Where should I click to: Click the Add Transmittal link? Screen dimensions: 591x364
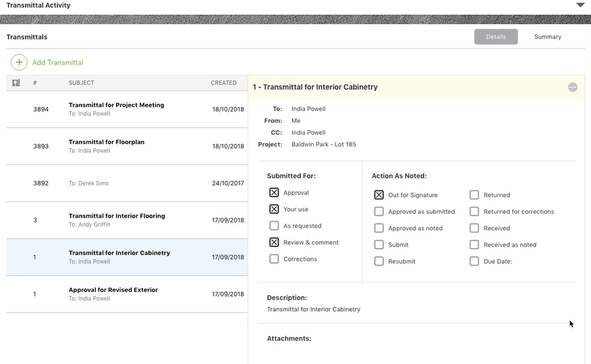[58, 63]
